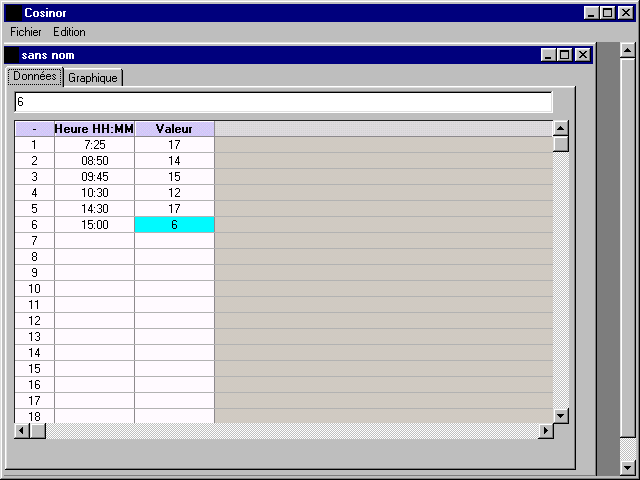Select the time cell 15:00
The image size is (640, 480).
click(94, 225)
